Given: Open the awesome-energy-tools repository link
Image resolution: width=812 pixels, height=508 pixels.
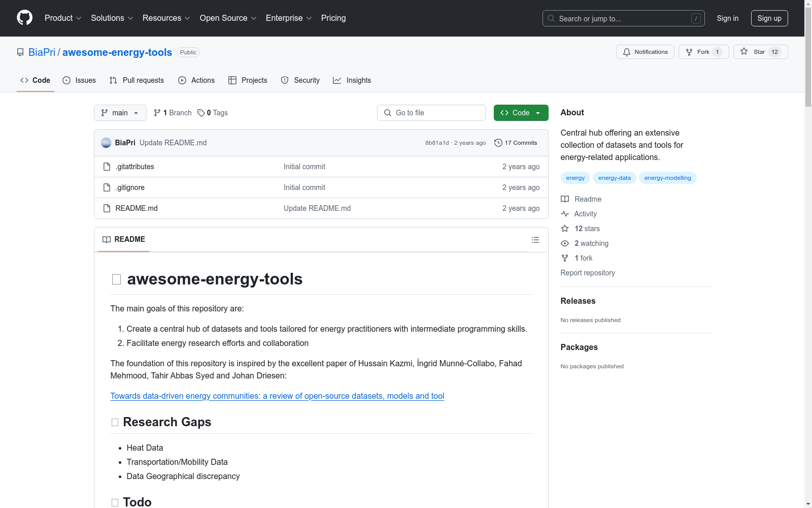Looking at the screenshot, I should click(x=117, y=52).
